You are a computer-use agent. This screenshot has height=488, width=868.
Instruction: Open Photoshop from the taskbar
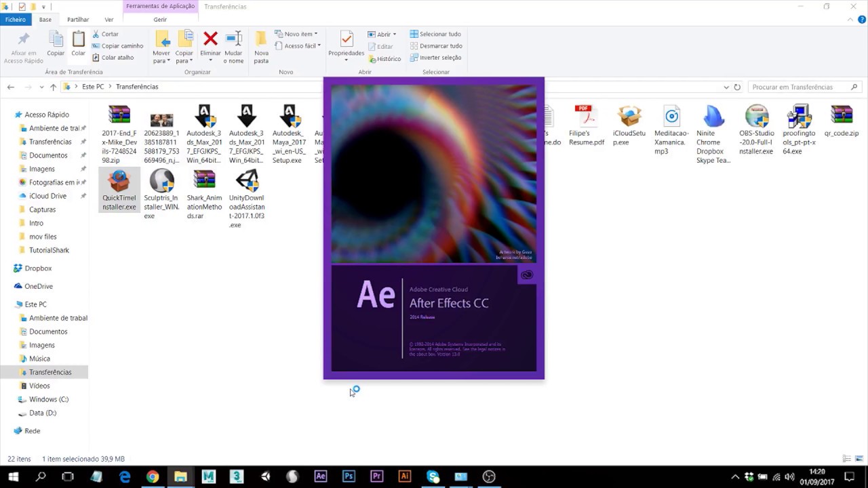(x=349, y=476)
